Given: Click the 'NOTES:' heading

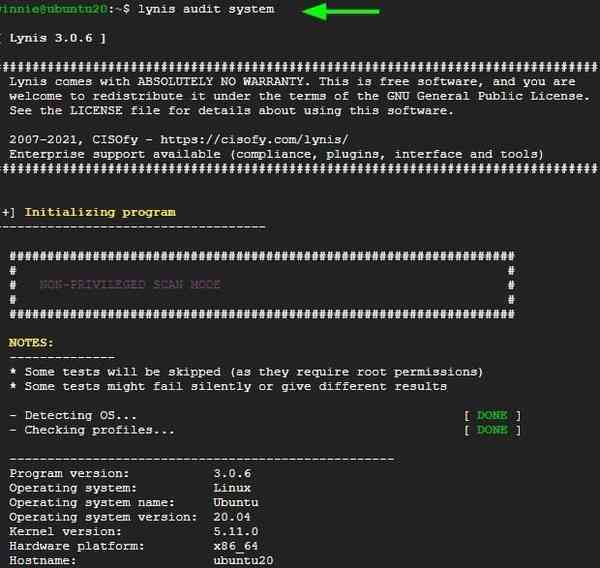Looking at the screenshot, I should 31,343.
